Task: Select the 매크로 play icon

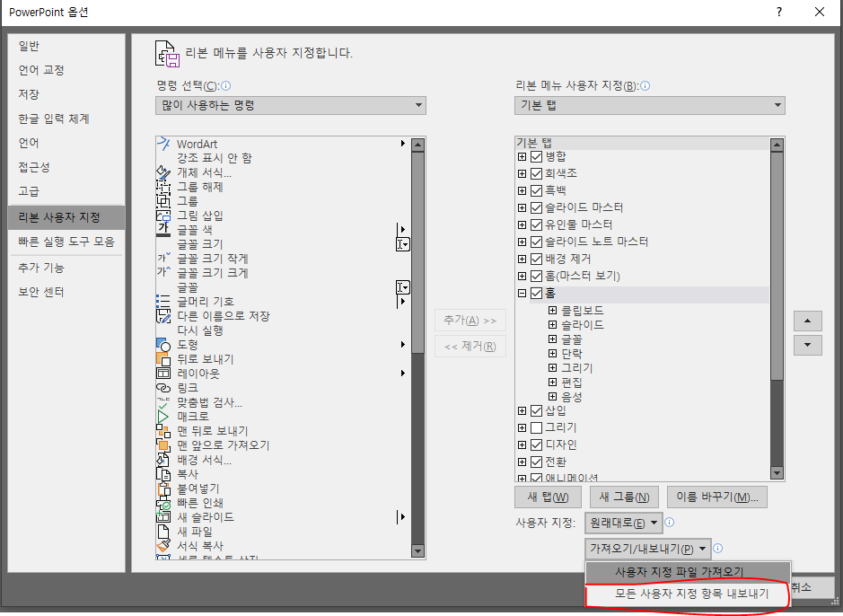Action: [163, 417]
